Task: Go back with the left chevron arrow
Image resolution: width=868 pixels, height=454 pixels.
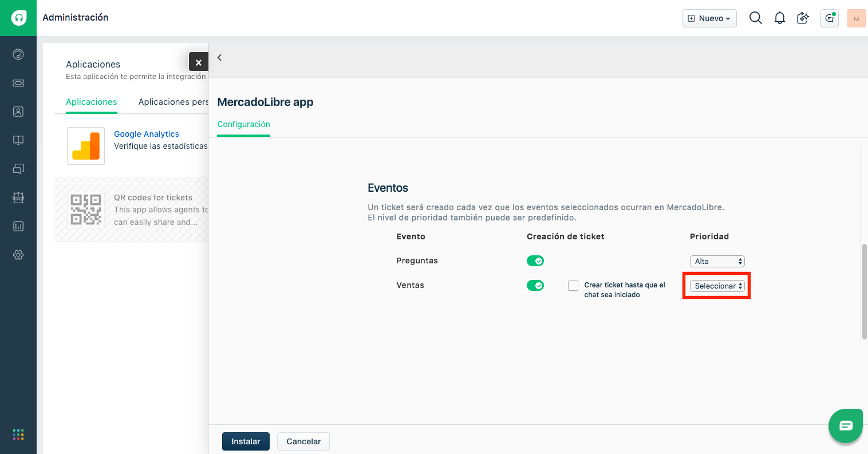Action: point(219,57)
